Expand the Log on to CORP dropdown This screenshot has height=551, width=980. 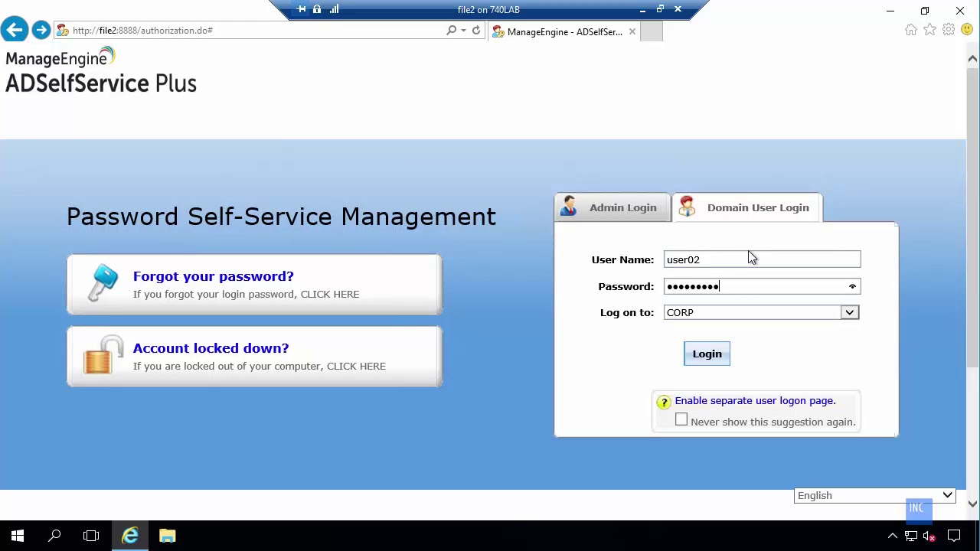849,312
